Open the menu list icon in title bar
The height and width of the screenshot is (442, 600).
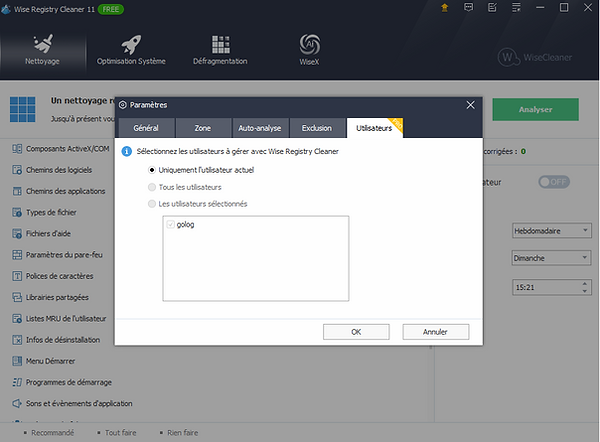[516, 8]
